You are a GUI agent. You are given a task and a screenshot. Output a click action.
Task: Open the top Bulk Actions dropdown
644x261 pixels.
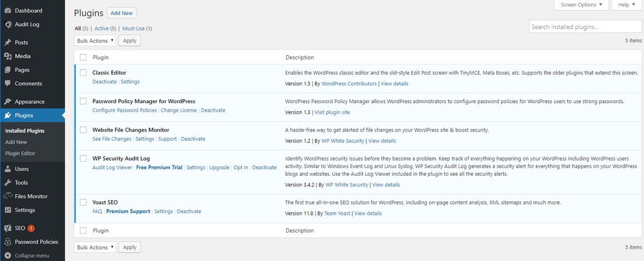tap(95, 40)
